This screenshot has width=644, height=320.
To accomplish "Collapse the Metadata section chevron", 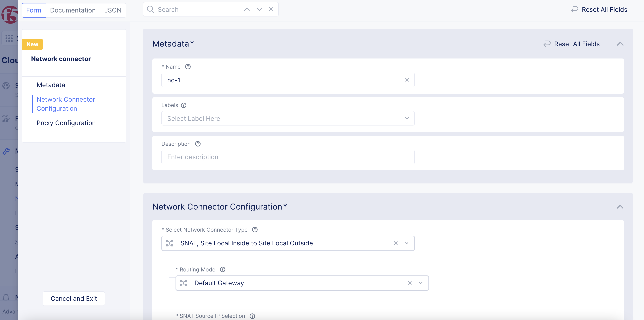I will 620,44.
